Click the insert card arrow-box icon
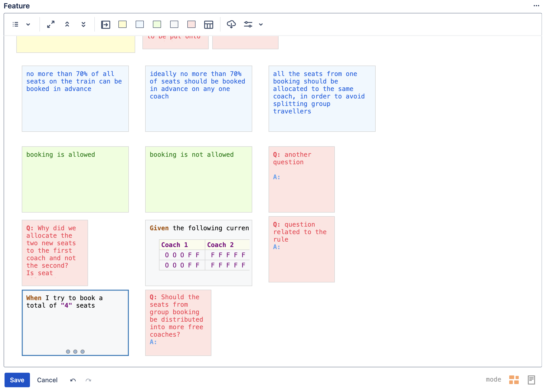The width and height of the screenshot is (548, 392). coord(105,25)
